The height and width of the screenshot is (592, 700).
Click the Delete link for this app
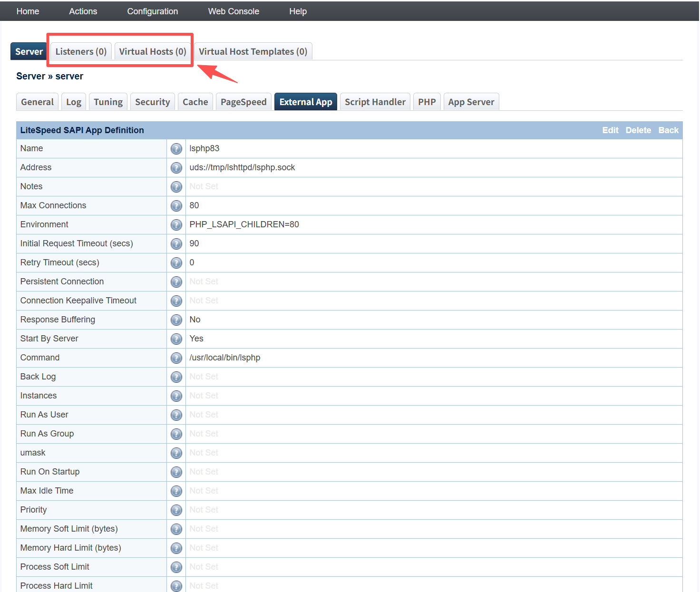tap(638, 130)
